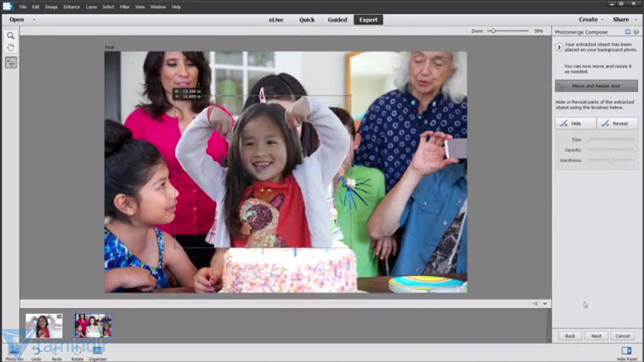Open the Organizer

point(97,351)
